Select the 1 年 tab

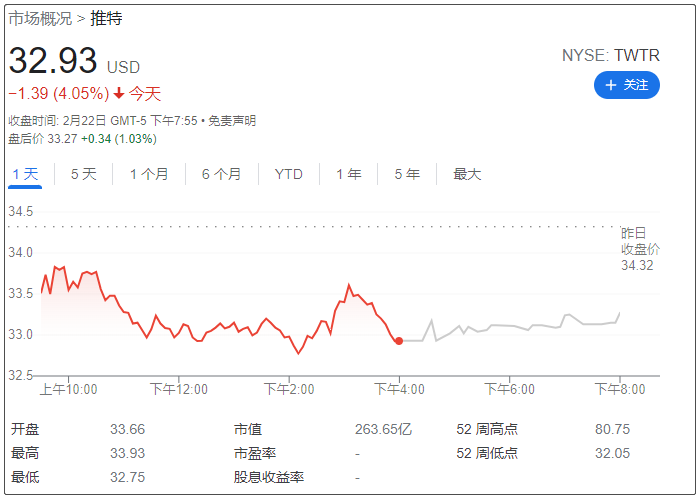tap(348, 174)
